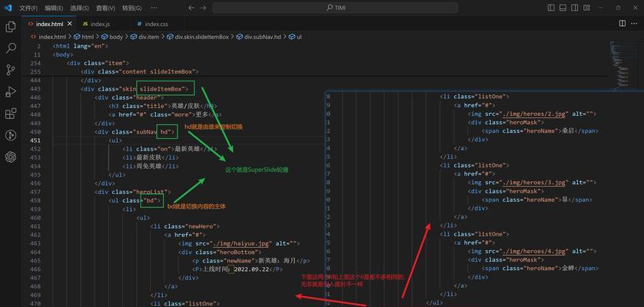Jump to sticky line div class="item"
The image size is (644, 307).
98,63
